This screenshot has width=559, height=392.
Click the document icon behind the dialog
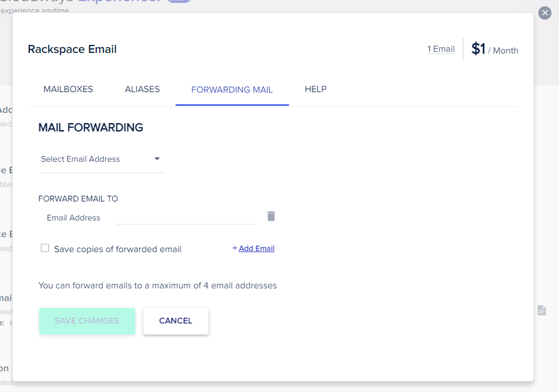(542, 310)
